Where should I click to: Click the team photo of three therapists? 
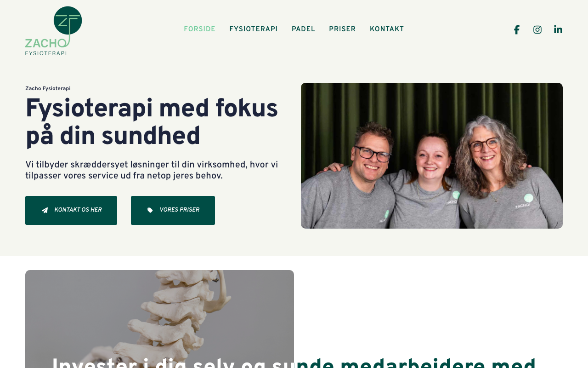coord(432,155)
